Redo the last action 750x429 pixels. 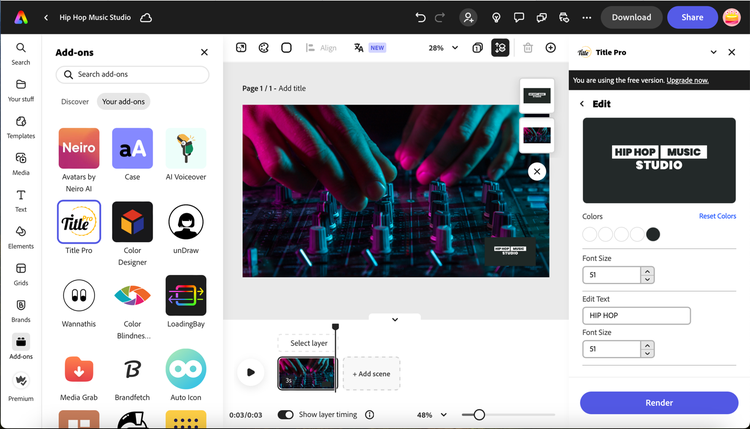tap(440, 18)
